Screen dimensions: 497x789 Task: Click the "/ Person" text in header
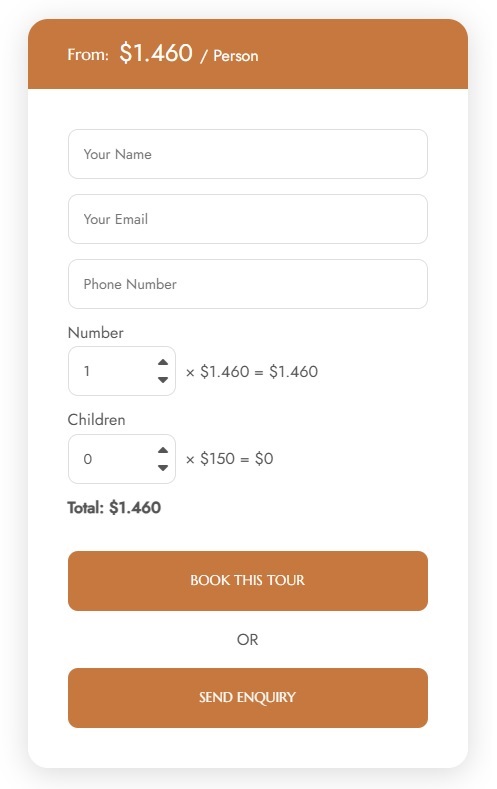tap(229, 56)
